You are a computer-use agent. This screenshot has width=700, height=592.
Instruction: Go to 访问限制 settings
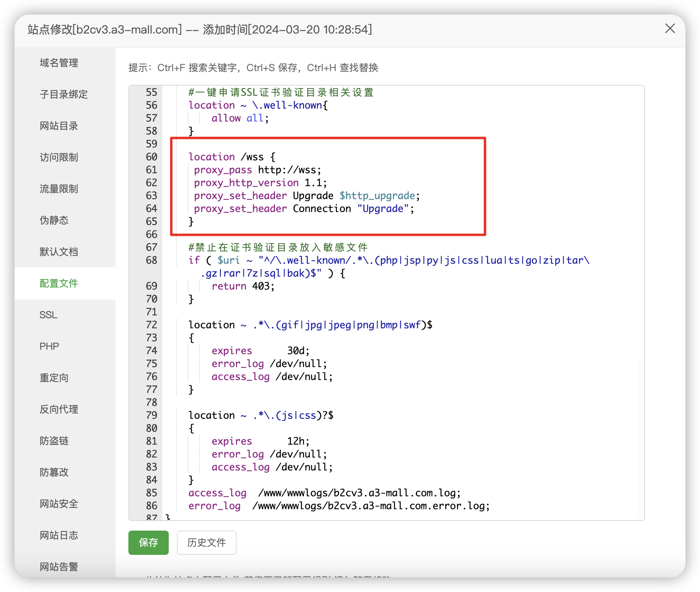[x=59, y=157]
